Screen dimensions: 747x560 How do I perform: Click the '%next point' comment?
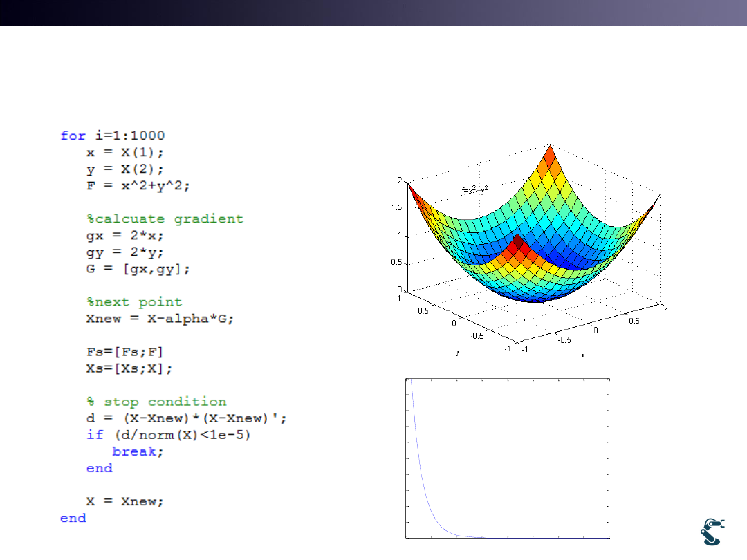coord(134,302)
